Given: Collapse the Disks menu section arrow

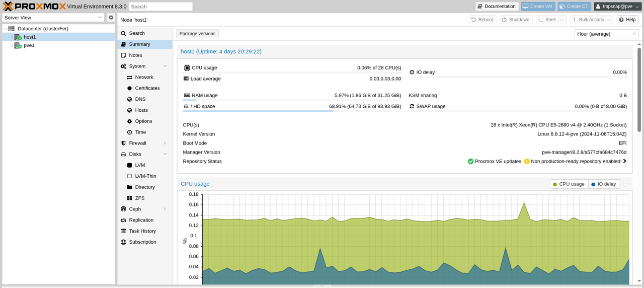Looking at the screenshot, I should click(165, 154).
